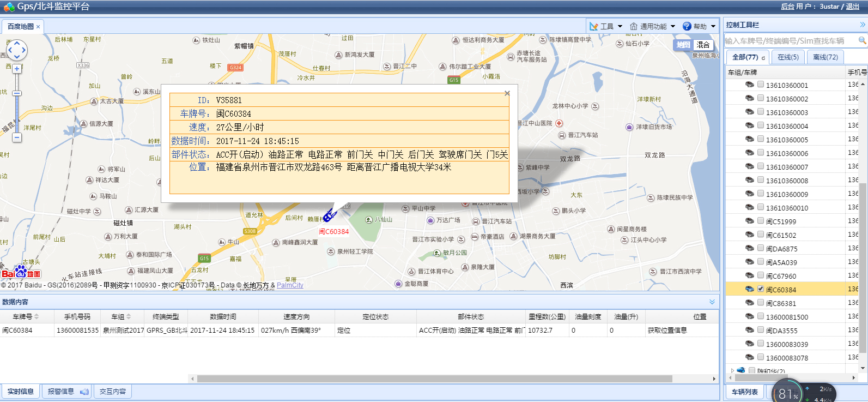The image size is (868, 402).
Task: Zoom out with the map minus button
Action: [17, 137]
